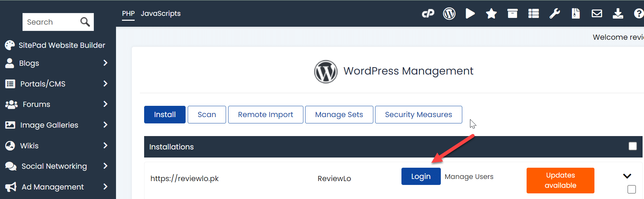Click the Portals/CMS list icon
Screen dimensions: 644x199
pyautogui.click(x=10, y=84)
